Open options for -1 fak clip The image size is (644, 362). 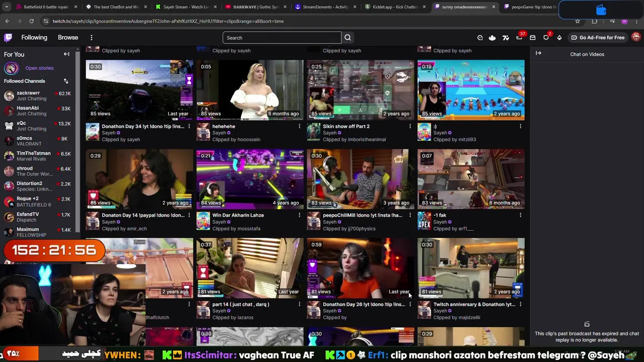click(x=521, y=215)
